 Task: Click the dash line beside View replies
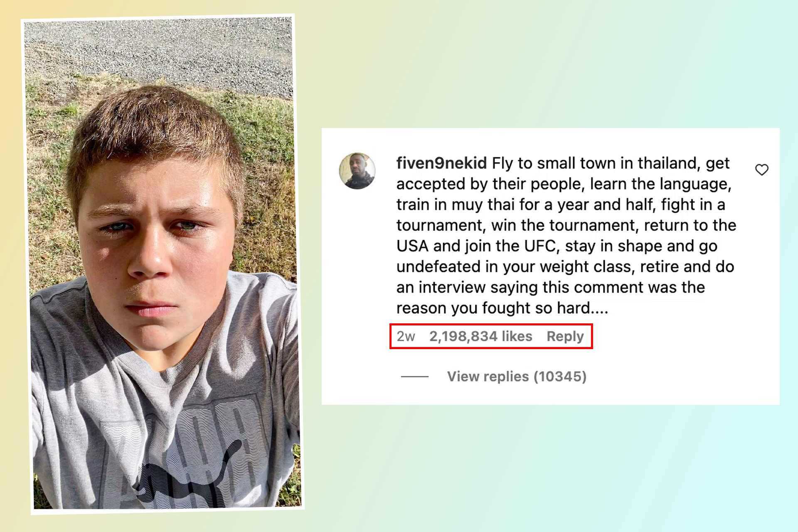414,377
